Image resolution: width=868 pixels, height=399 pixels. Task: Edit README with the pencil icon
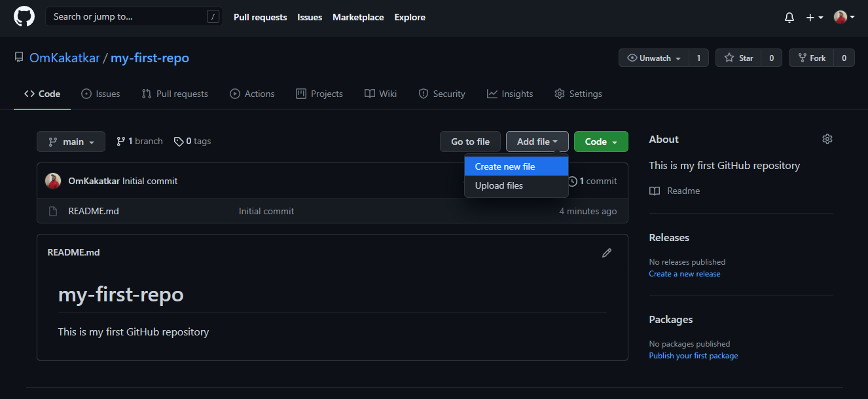click(607, 253)
